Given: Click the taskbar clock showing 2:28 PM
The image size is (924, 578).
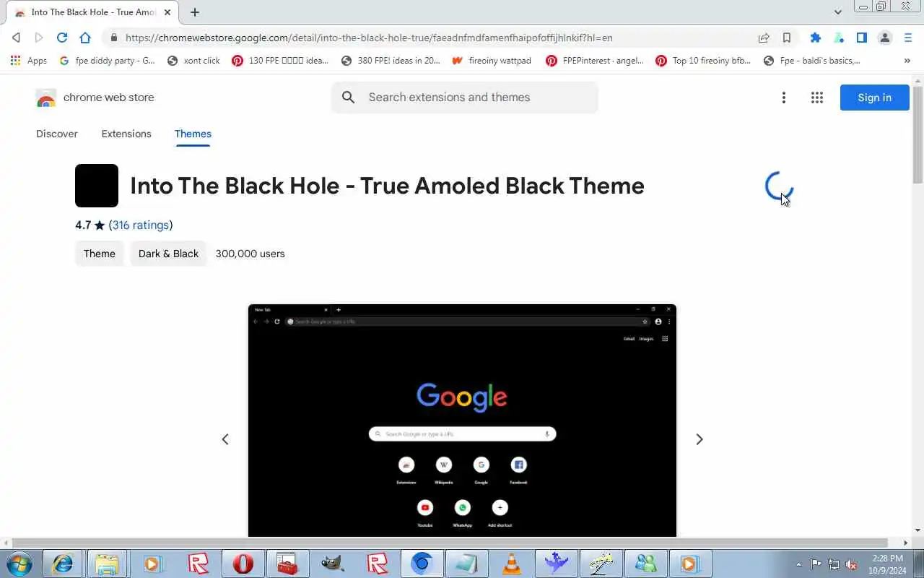Looking at the screenshot, I should [887, 564].
